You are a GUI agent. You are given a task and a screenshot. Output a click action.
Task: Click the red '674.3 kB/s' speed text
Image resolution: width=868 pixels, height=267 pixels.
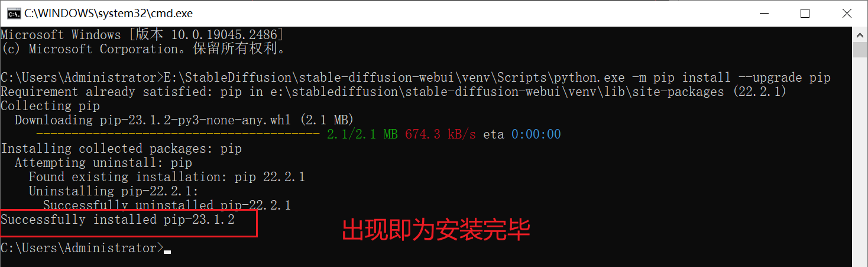coord(440,134)
